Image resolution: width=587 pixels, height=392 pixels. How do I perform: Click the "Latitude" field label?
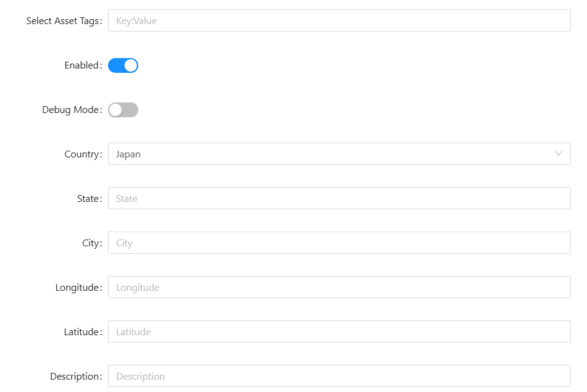(x=81, y=332)
